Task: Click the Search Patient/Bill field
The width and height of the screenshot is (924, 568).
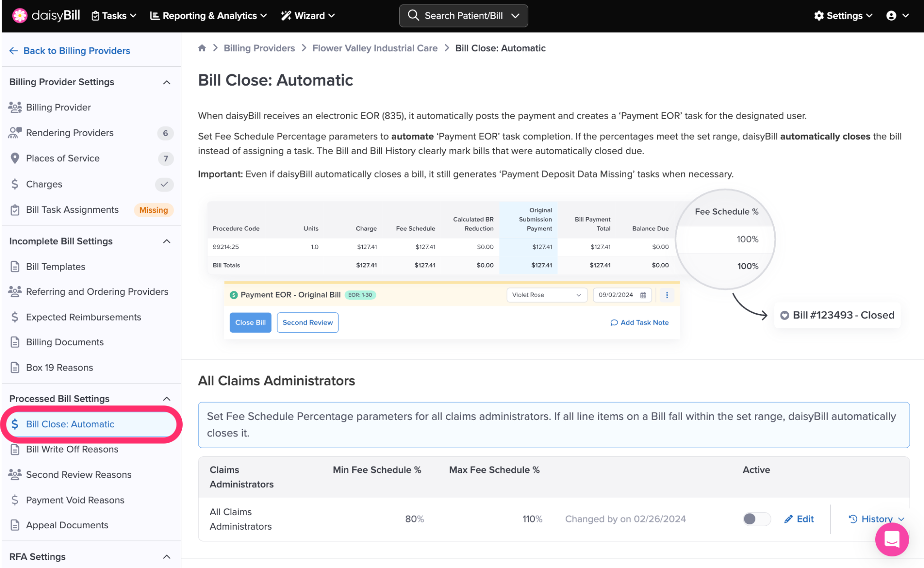Action: click(x=463, y=16)
